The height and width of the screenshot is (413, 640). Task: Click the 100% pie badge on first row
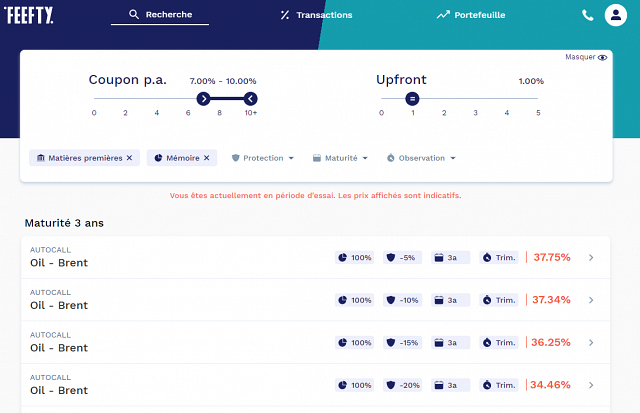(x=354, y=257)
